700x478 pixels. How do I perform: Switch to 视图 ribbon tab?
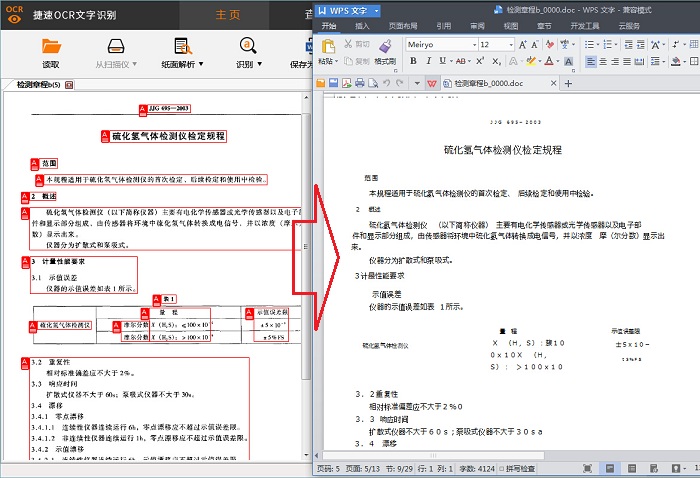511,26
